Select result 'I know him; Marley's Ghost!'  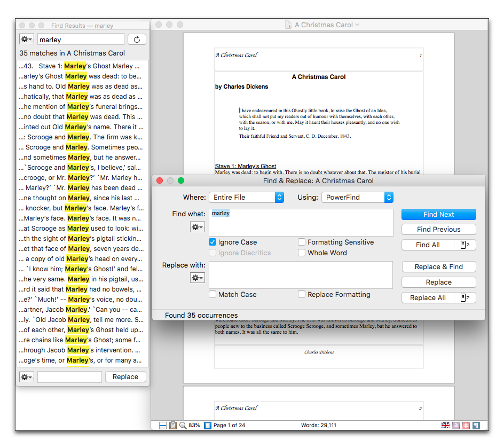83,269
